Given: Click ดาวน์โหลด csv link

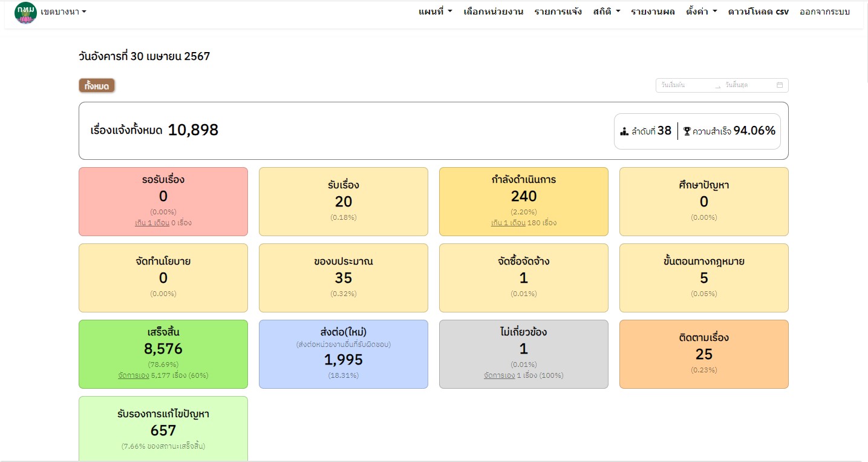Looking at the screenshot, I should click(758, 12).
